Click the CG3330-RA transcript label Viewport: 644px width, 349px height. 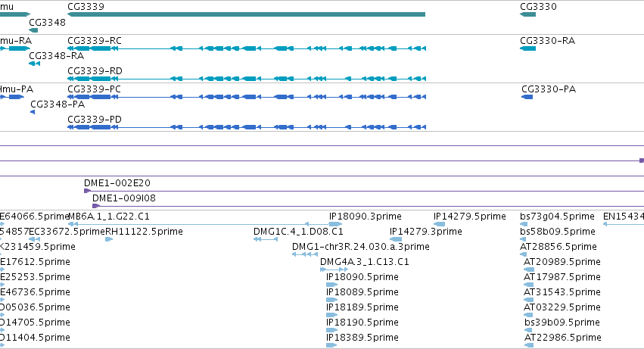pos(547,41)
